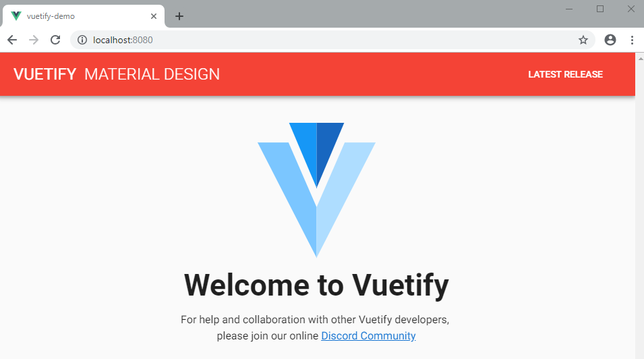Image resolution: width=644 pixels, height=359 pixels.
Task: Reload the localhost page
Action: tap(55, 40)
